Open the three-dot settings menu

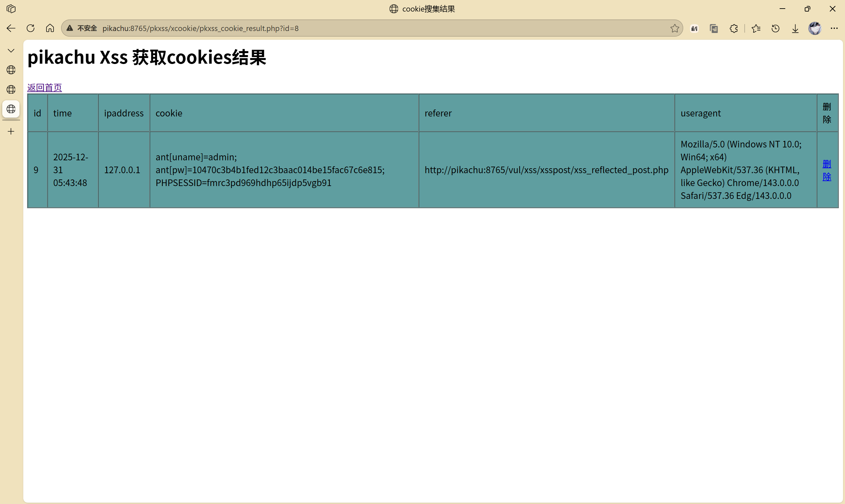coord(834,28)
